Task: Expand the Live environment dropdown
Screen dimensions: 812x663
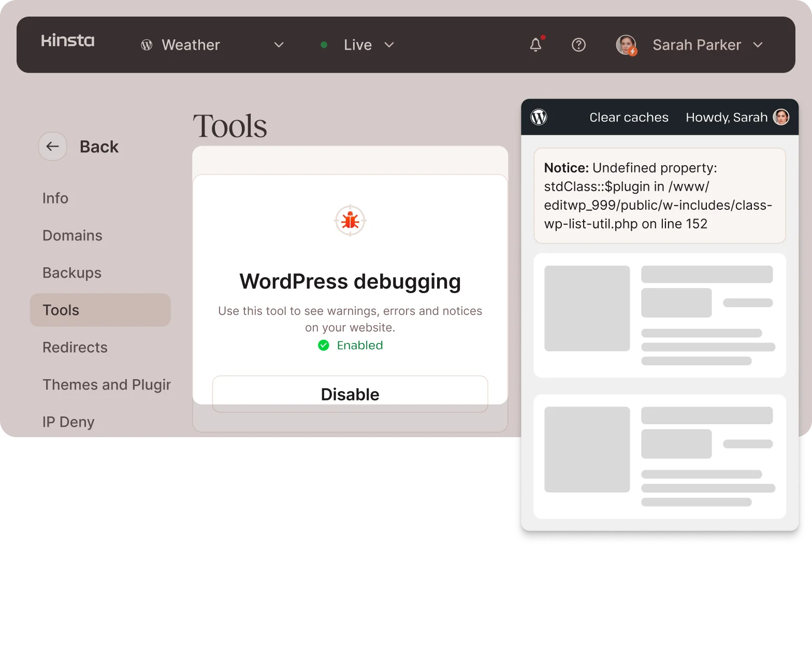Action: point(389,45)
